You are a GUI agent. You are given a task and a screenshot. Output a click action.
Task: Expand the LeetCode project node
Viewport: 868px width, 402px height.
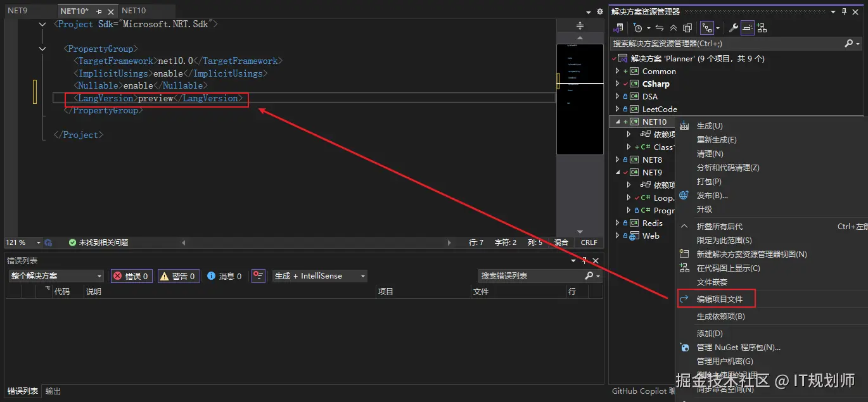click(x=618, y=109)
